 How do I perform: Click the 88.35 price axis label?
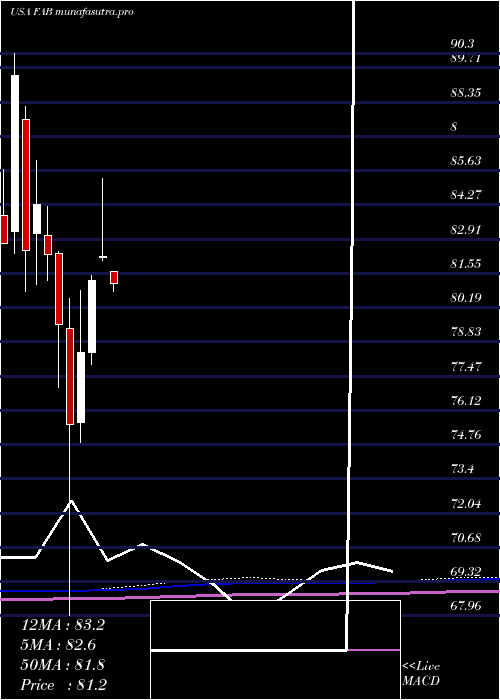tap(466, 93)
